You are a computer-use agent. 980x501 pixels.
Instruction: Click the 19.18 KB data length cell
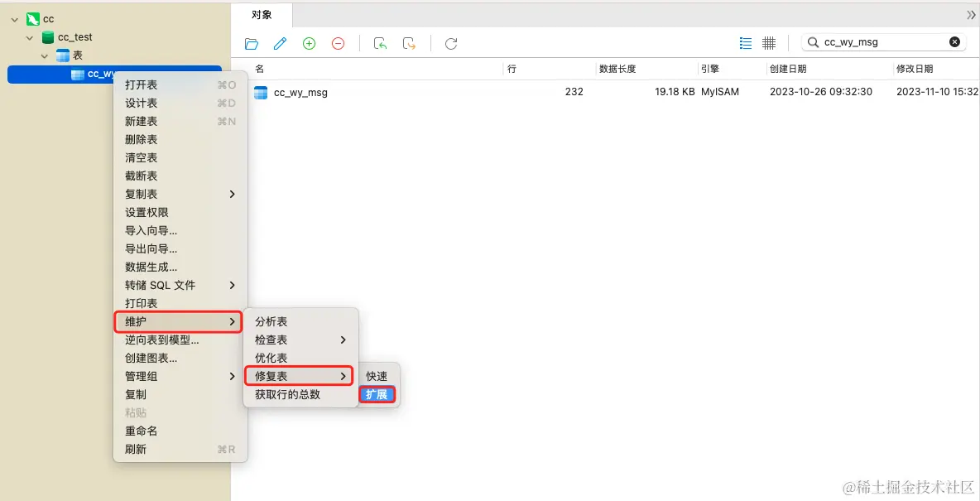pos(675,92)
